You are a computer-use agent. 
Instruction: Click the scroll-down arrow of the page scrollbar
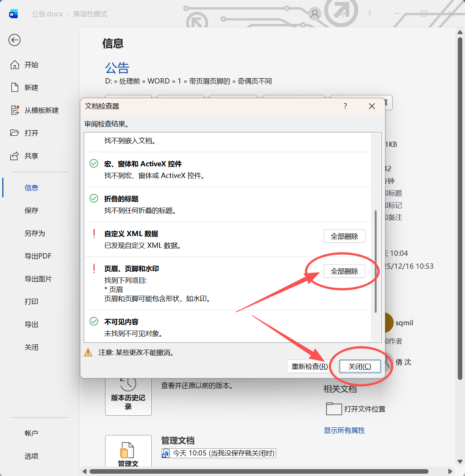[460, 462]
